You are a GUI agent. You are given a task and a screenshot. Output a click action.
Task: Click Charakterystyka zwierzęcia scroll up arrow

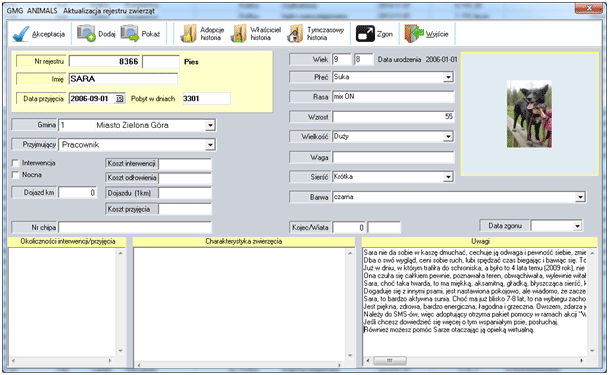[x=350, y=253]
